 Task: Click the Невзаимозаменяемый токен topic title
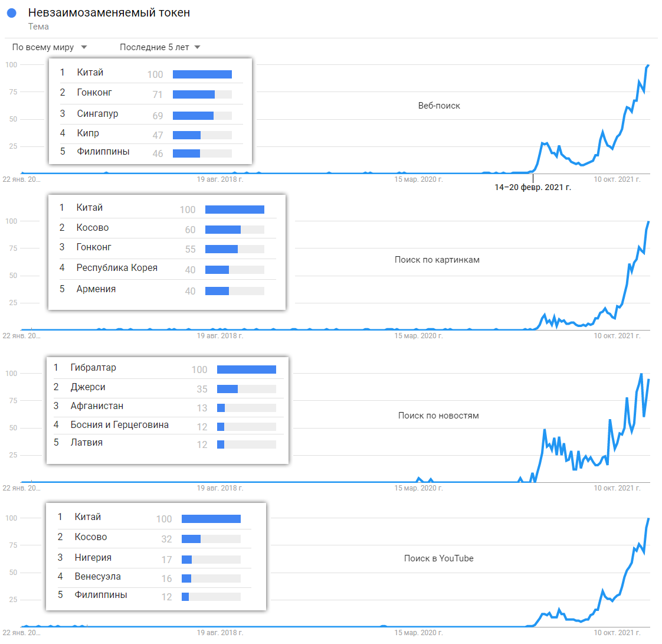coord(109,12)
